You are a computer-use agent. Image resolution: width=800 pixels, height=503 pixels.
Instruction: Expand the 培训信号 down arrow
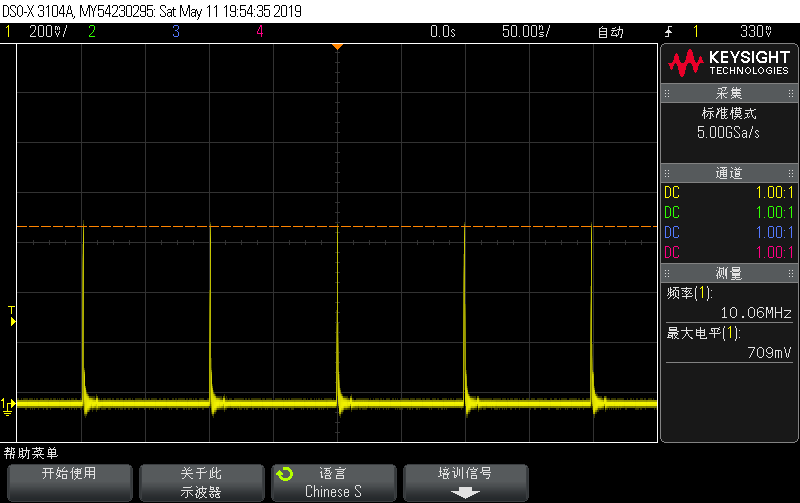tap(465, 493)
